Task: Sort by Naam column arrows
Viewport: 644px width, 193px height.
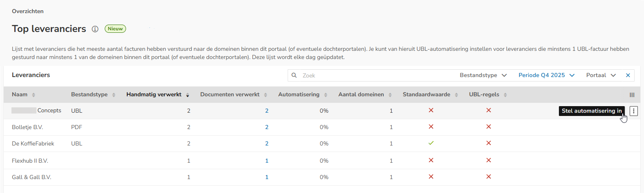Action: (34, 95)
